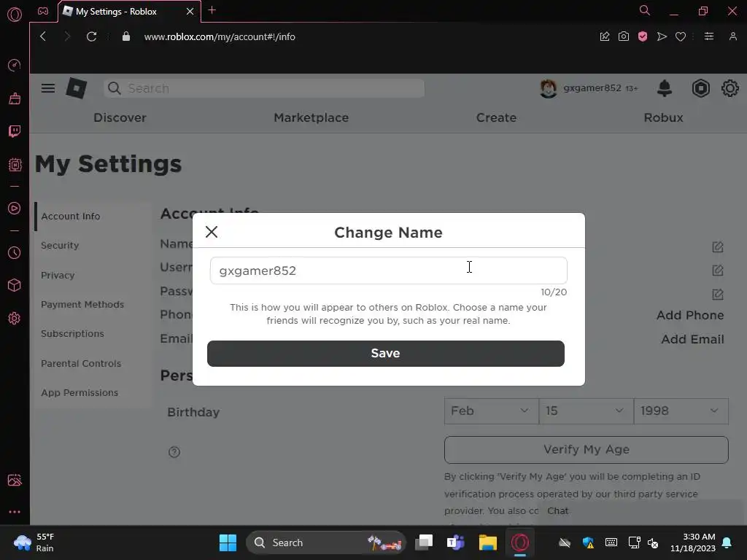Open the Robux balance icon

(701, 88)
